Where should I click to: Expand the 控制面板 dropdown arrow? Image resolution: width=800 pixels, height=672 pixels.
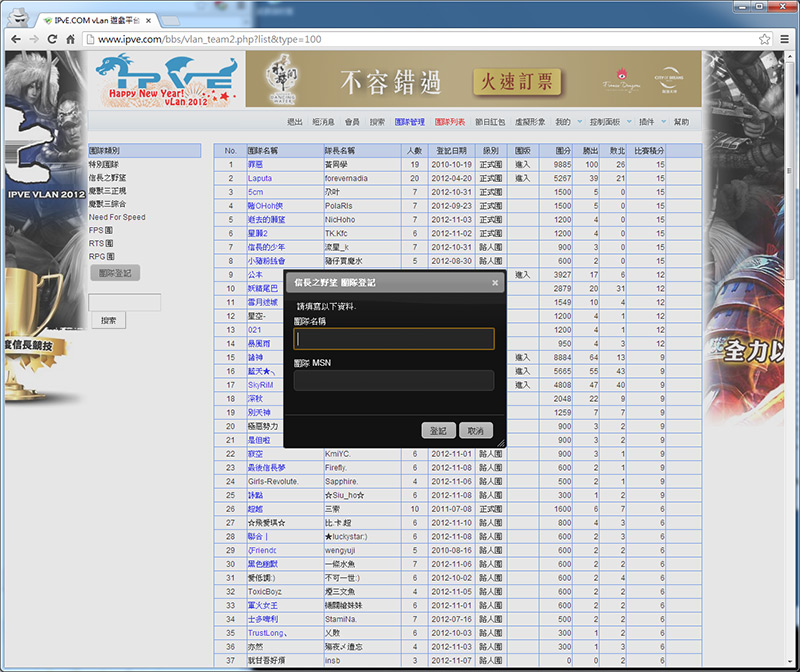point(629,121)
